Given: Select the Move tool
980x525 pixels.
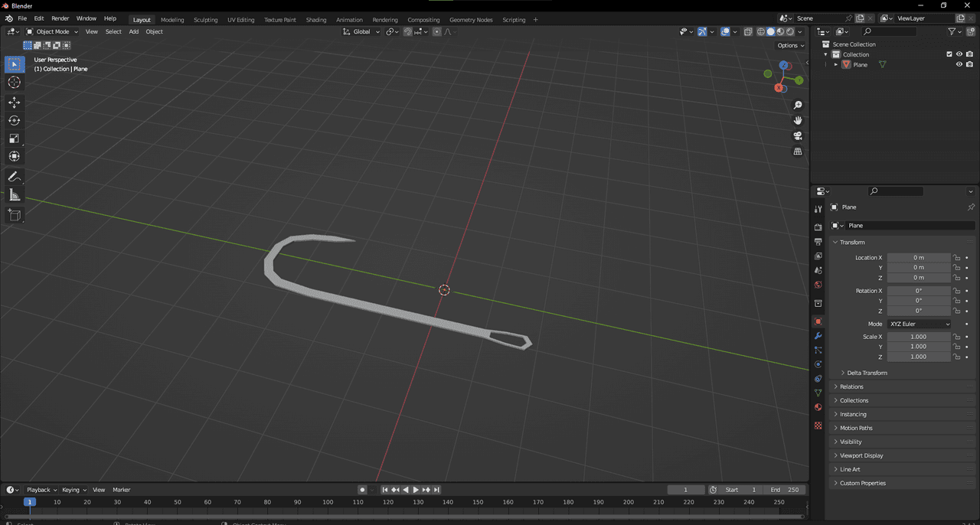Looking at the screenshot, I should 14,103.
